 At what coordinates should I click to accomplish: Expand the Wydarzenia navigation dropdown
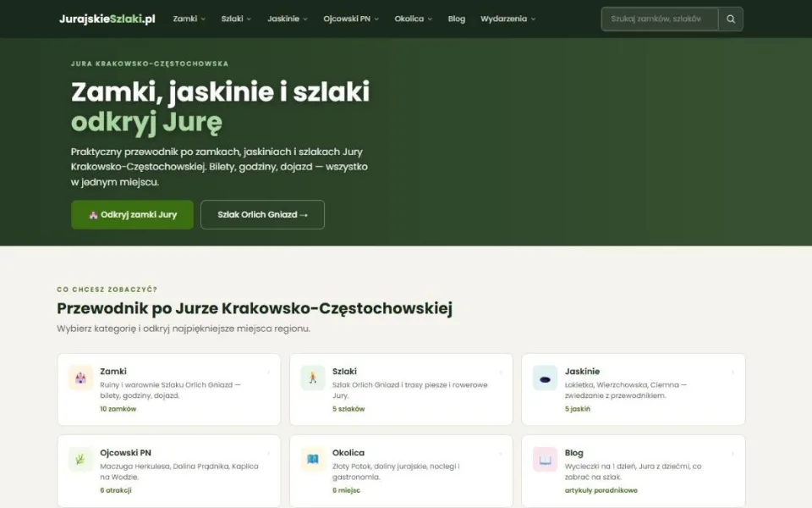508,19
